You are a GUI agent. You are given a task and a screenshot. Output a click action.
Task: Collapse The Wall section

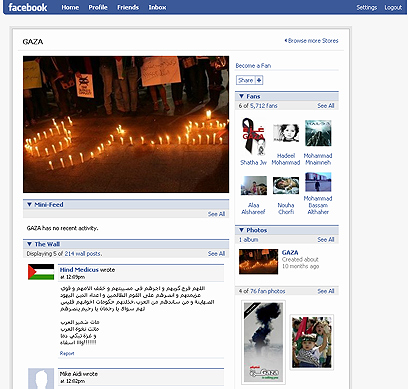pyautogui.click(x=29, y=244)
